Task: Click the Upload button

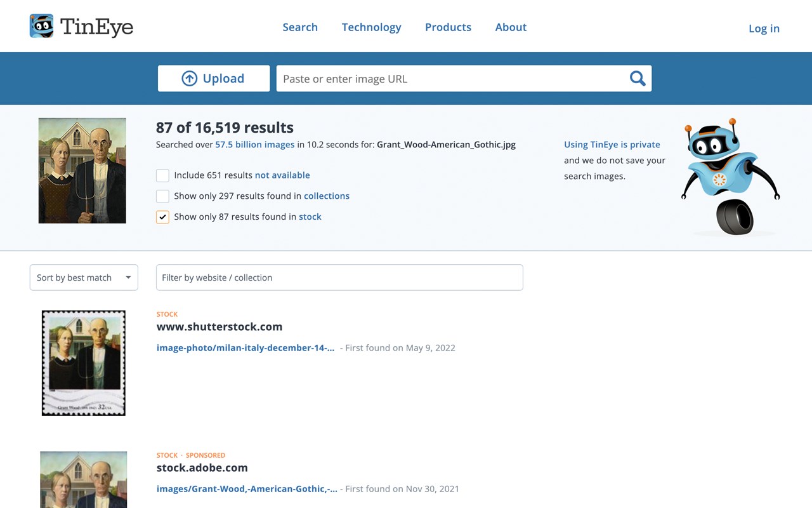Action: click(x=214, y=79)
